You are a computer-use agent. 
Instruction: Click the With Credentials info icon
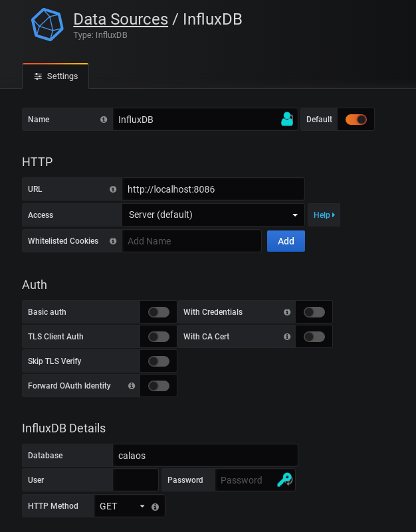click(x=287, y=312)
